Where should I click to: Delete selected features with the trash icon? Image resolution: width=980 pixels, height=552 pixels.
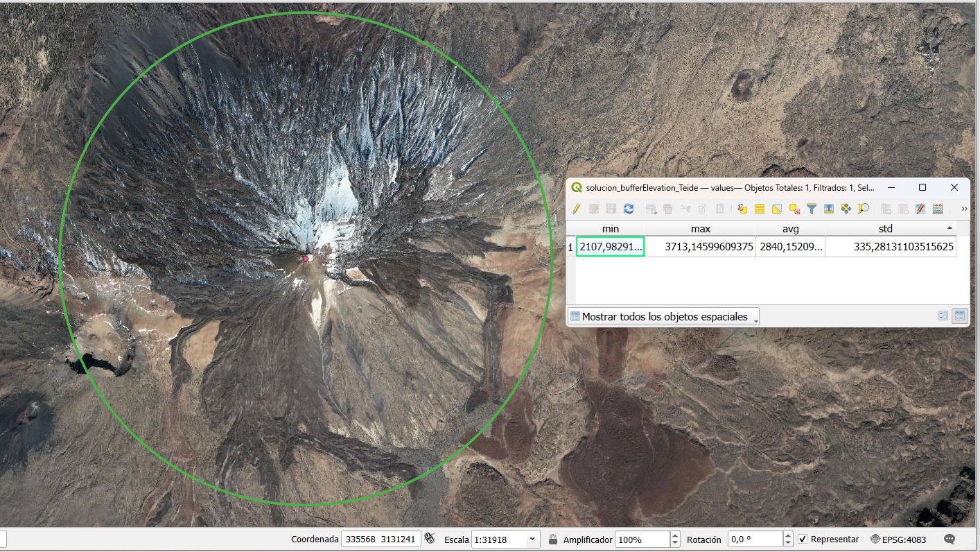pos(668,209)
